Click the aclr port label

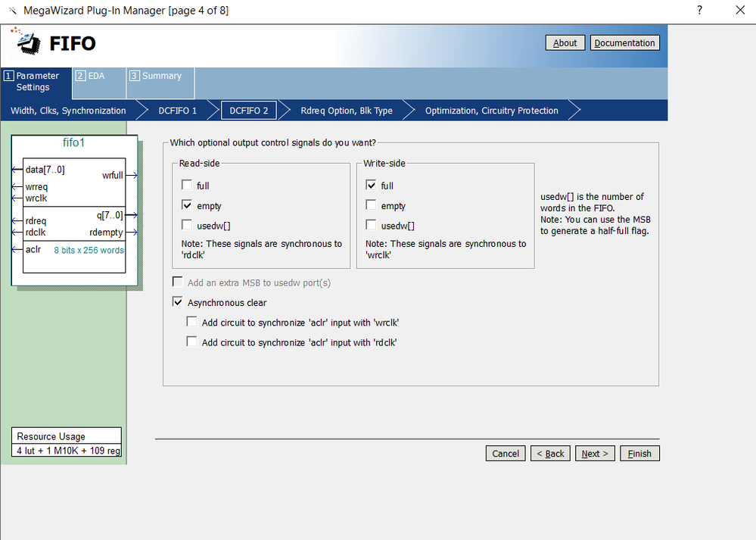[x=33, y=249]
